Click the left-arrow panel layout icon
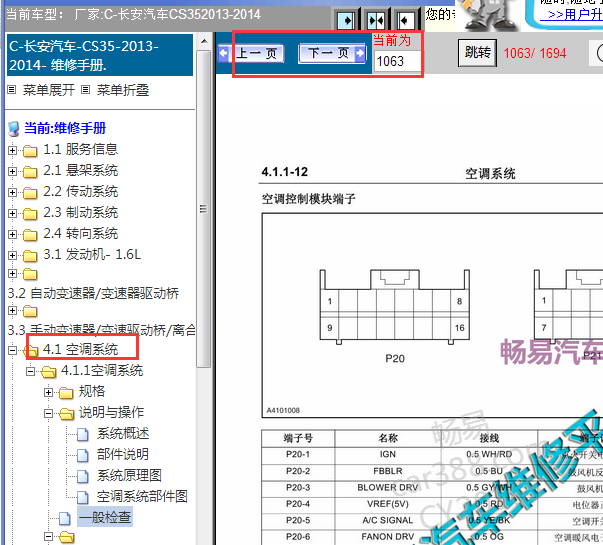603x545 pixels. [x=405, y=20]
